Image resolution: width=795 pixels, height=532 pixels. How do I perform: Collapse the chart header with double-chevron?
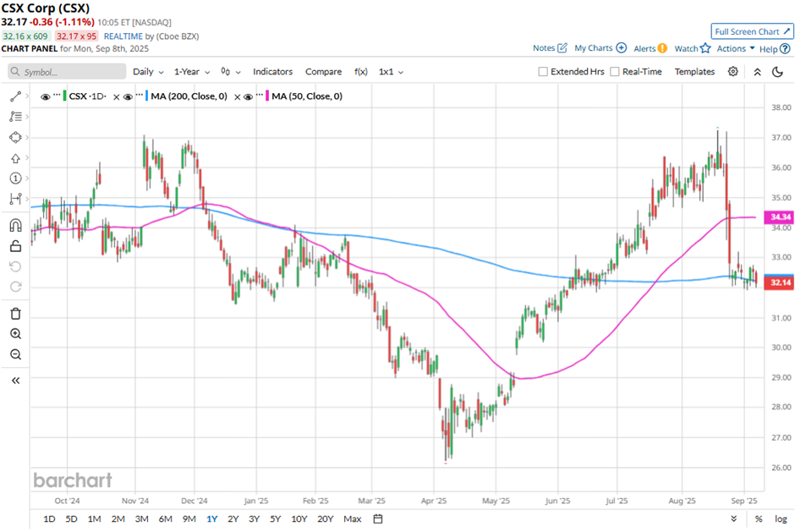[757, 72]
